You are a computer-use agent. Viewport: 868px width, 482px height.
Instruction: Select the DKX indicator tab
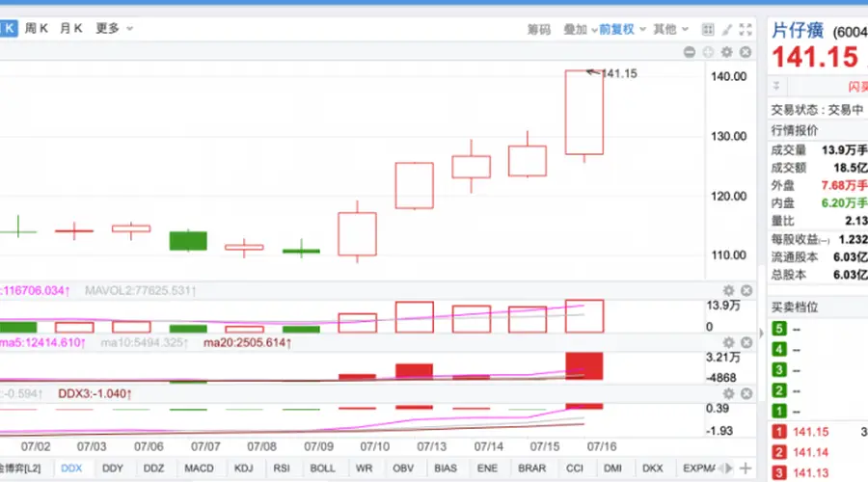(x=653, y=469)
